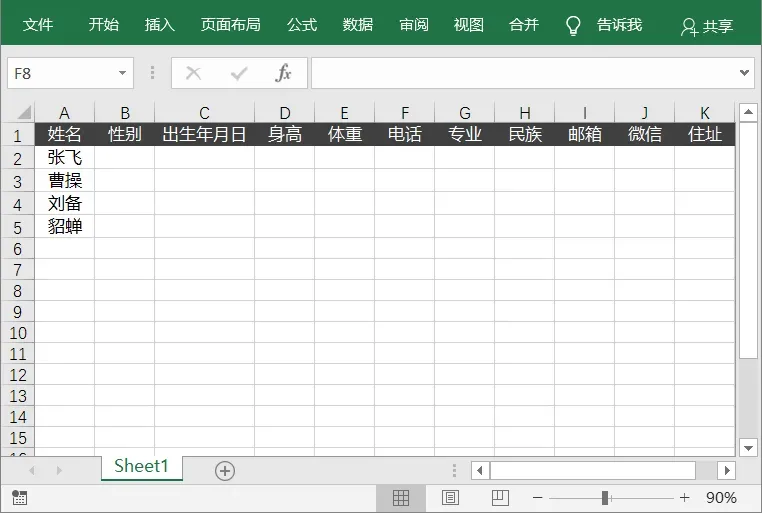Open the 审阅 ribbon tab
762x513 pixels.
[x=414, y=25]
